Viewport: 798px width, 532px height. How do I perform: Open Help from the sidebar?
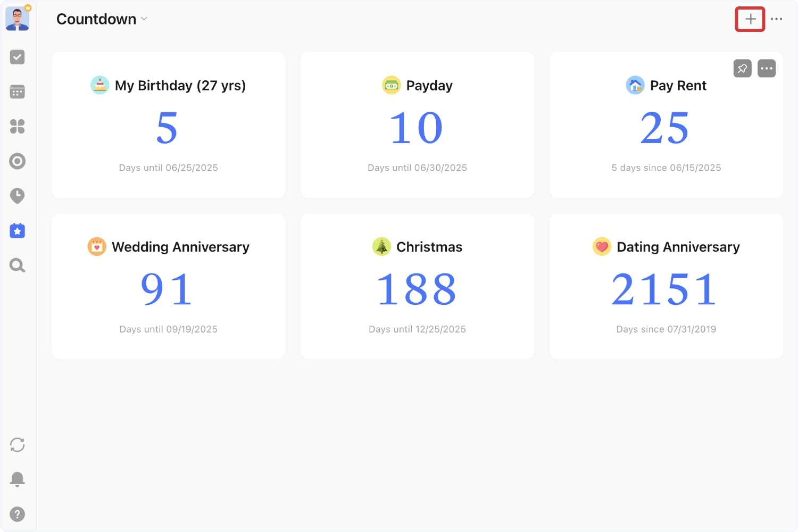18,514
